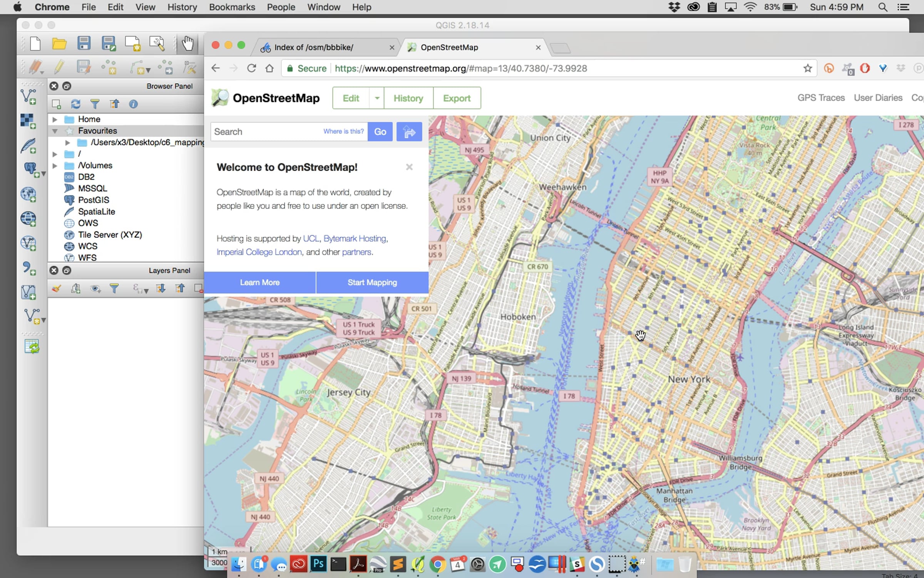This screenshot has height=578, width=924.
Task: Click the Add Vector Layer icon
Action: (28, 97)
